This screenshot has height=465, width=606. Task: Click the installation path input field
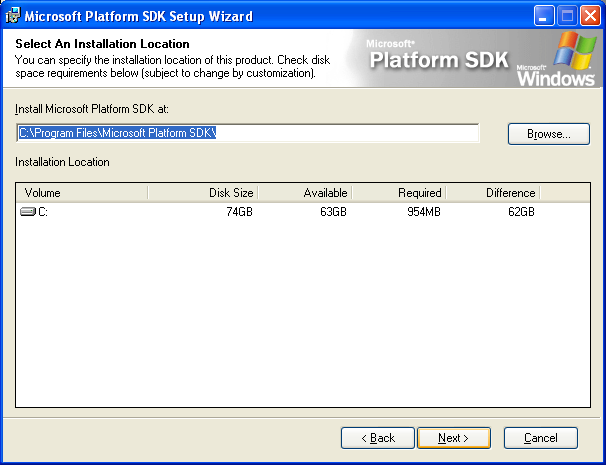pos(248,133)
